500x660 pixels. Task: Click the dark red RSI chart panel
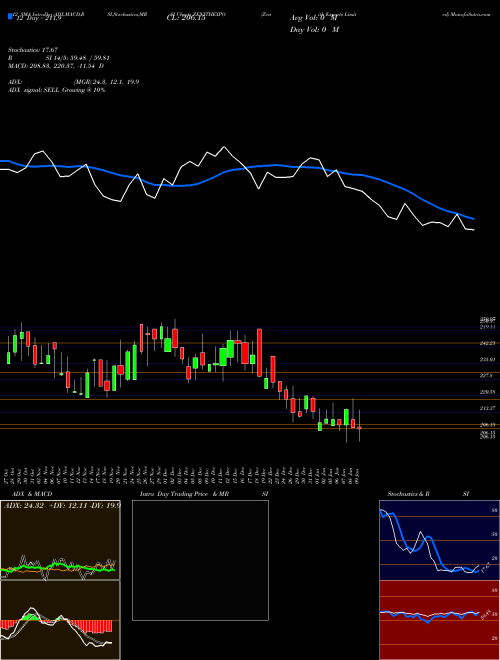coord(439,620)
